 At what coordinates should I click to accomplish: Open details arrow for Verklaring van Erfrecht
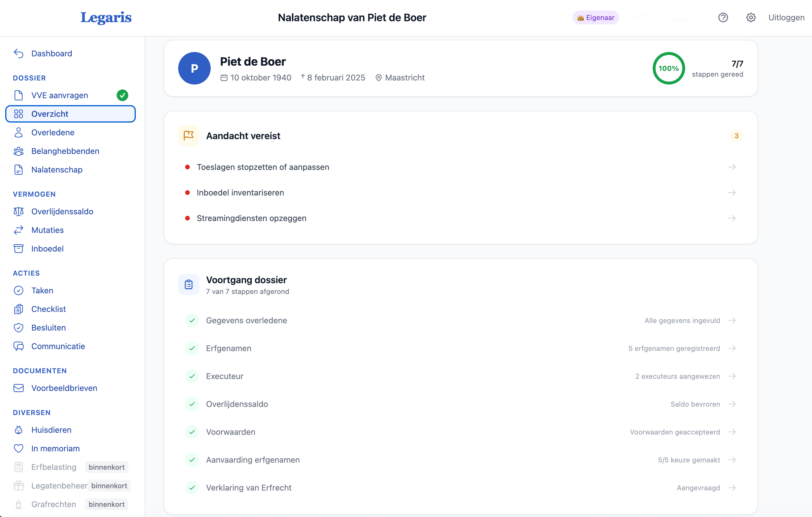pos(732,488)
